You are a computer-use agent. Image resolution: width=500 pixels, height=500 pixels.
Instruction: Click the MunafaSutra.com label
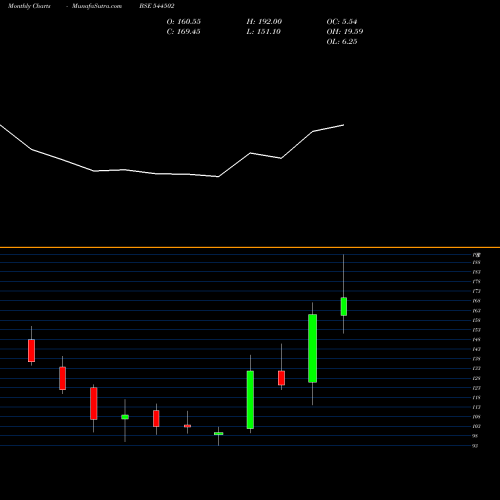[x=97, y=6]
